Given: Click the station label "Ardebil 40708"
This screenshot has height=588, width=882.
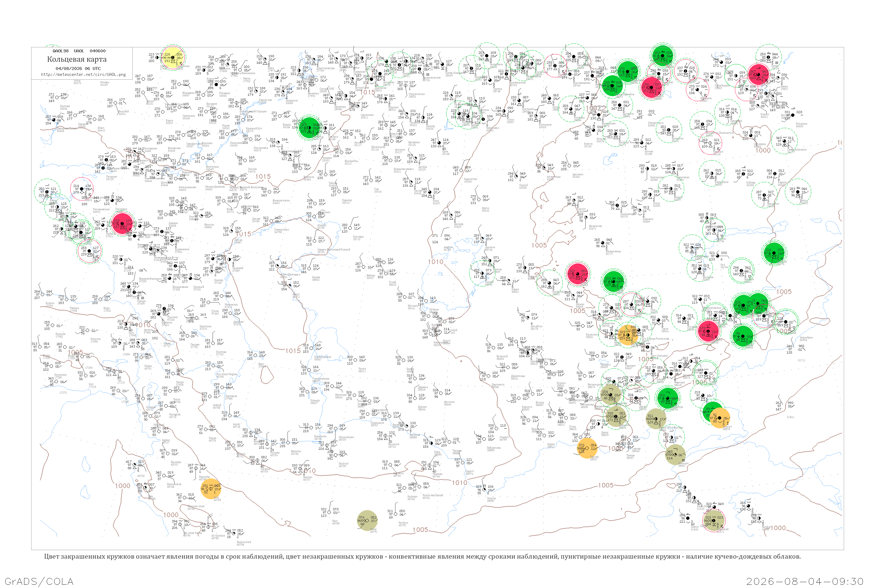Looking at the screenshot, I should coord(217,406).
